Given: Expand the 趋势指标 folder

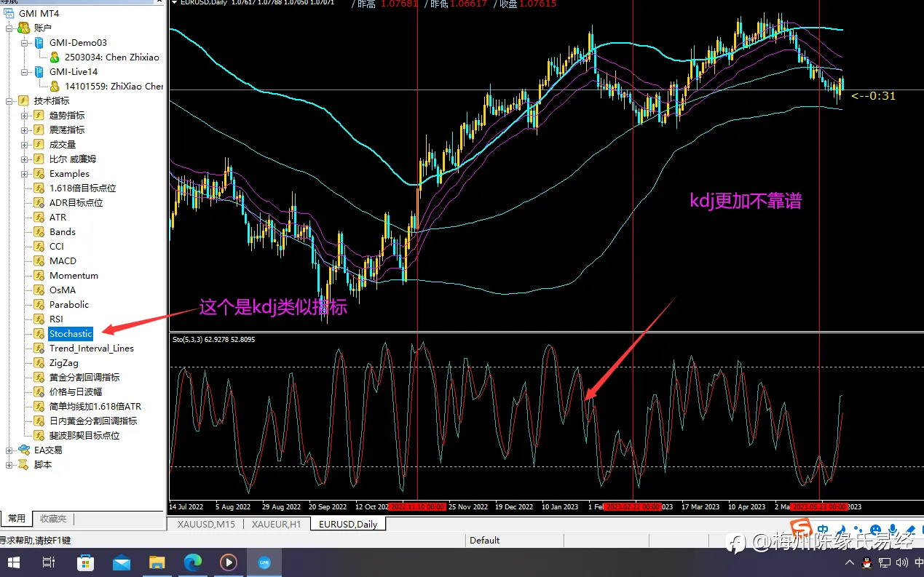Looking at the screenshot, I should 25,115.
